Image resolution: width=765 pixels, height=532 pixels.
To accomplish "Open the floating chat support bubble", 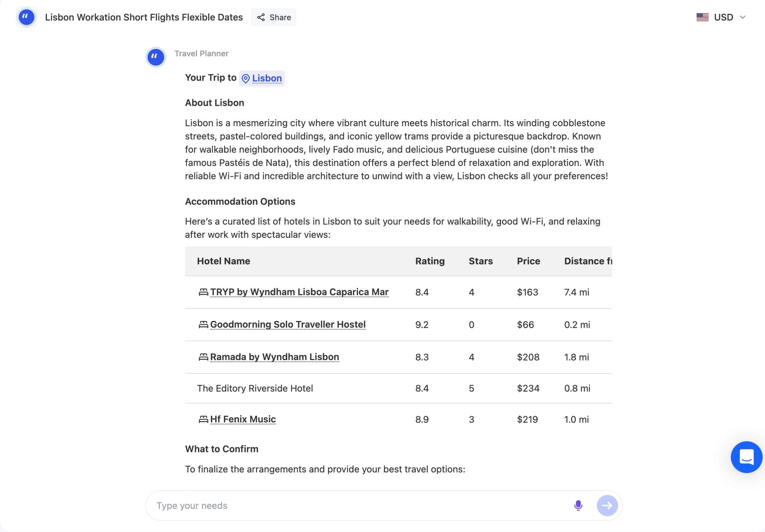I will [x=746, y=457].
